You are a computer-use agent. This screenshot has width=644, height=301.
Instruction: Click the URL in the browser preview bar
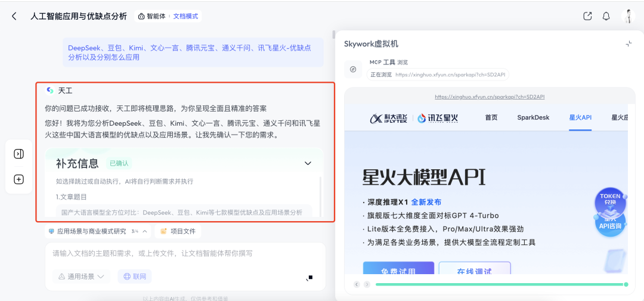point(490,97)
